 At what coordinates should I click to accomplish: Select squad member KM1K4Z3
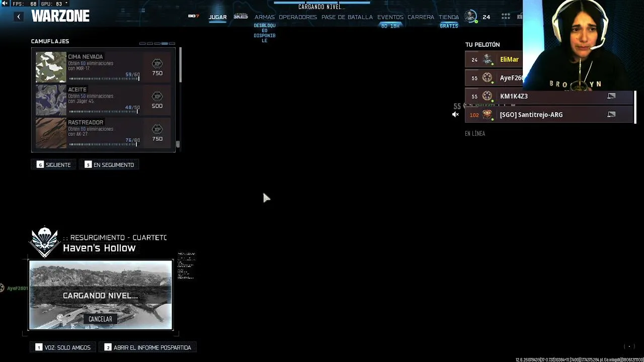pyautogui.click(x=549, y=96)
